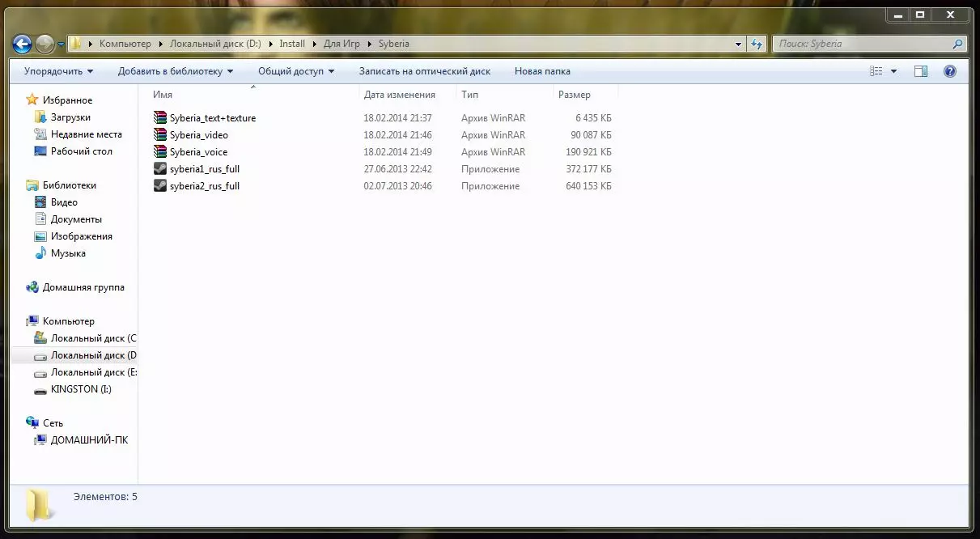The width and height of the screenshot is (980, 539).
Task: Open view options dropdown arrow
Action: (893, 71)
